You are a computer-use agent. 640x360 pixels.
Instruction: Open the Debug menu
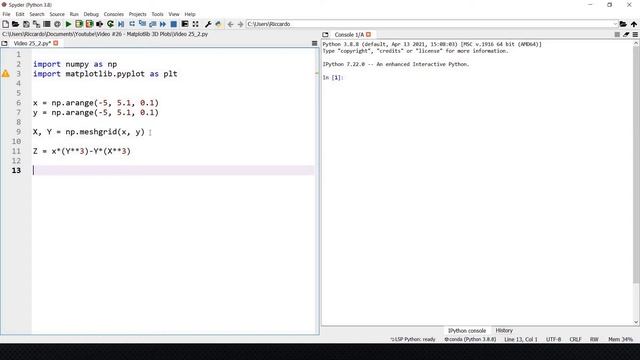[91, 14]
